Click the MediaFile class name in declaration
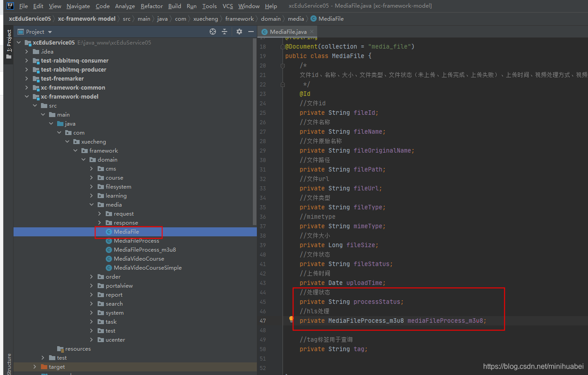This screenshot has height=375, width=588. (348, 56)
